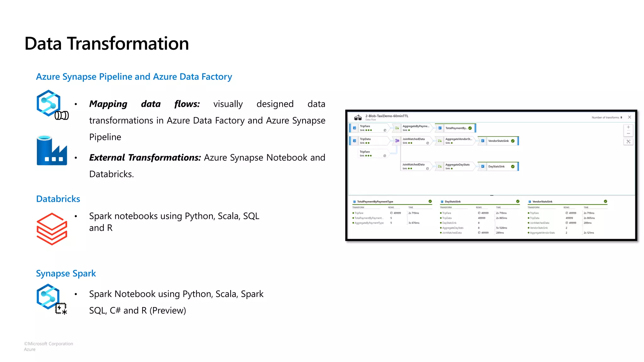
Task: Click the External Transformations bold text
Action: tap(145, 157)
